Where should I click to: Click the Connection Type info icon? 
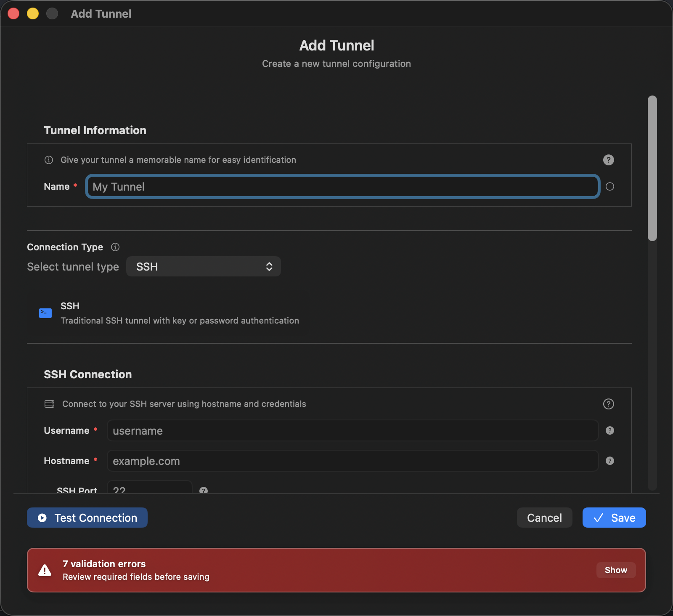coord(115,247)
